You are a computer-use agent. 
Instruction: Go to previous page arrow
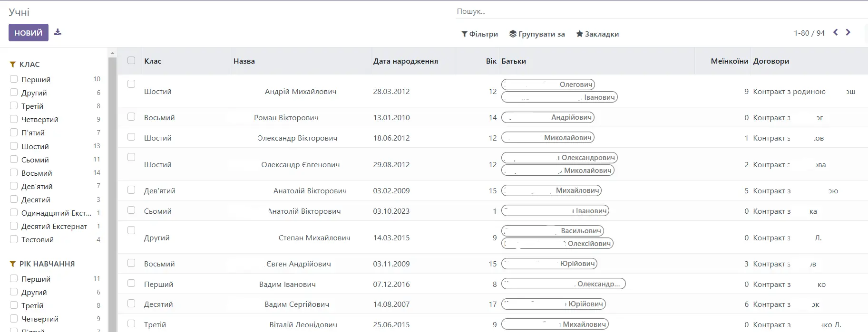coord(835,32)
